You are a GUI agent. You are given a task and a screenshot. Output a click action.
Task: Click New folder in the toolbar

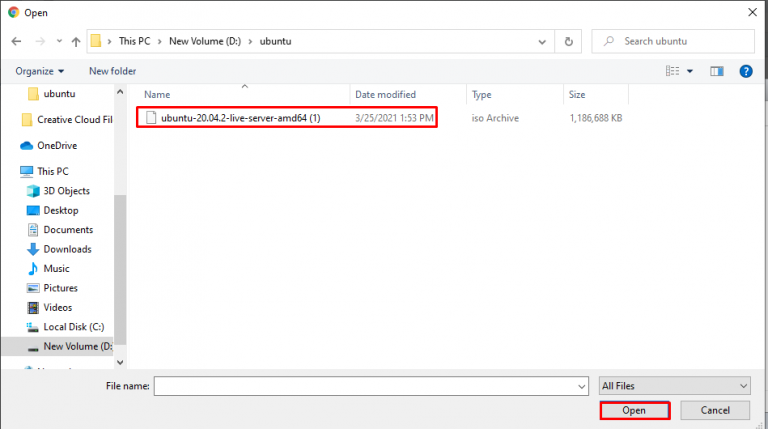pyautogui.click(x=112, y=71)
